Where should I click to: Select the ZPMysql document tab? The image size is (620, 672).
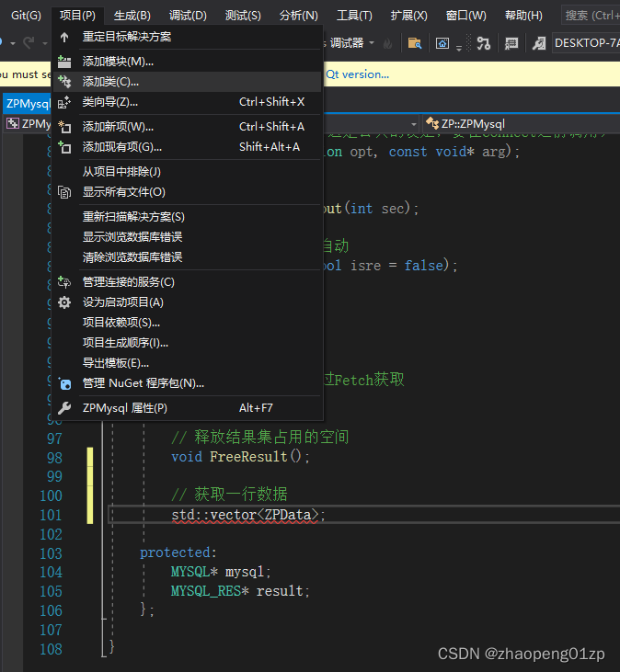click(x=28, y=104)
